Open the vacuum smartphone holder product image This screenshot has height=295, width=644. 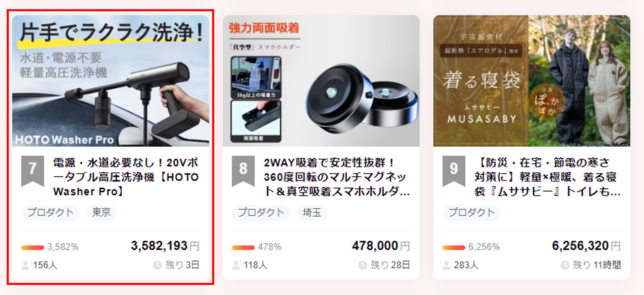click(321, 81)
